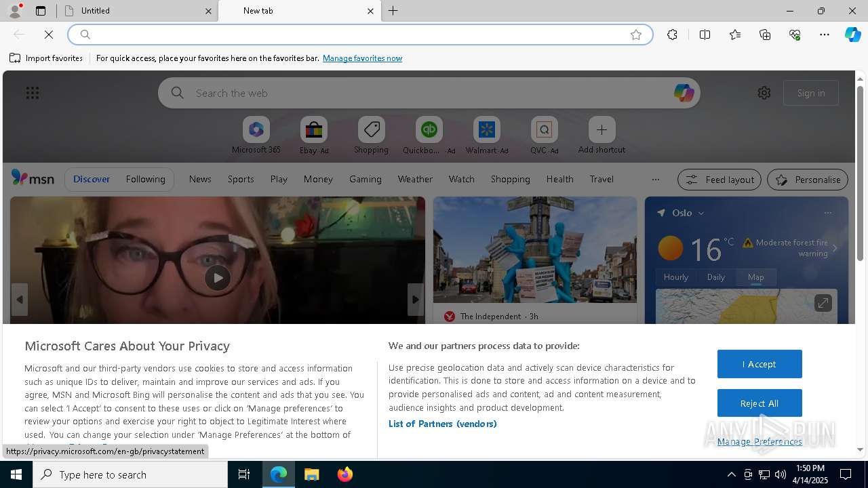Open the Travel category
Viewport: 868px width, 488px height.
(x=601, y=179)
